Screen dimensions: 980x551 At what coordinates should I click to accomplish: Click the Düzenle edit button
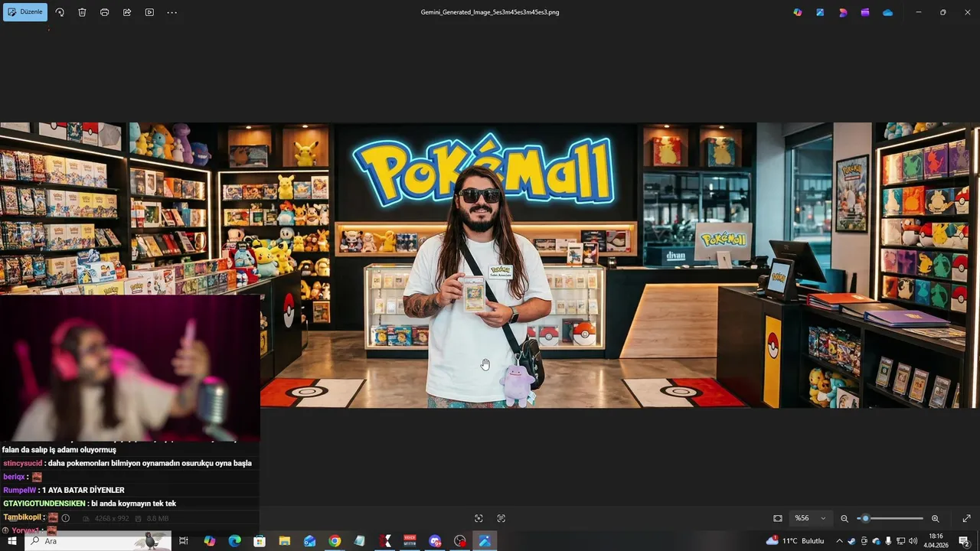[25, 12]
